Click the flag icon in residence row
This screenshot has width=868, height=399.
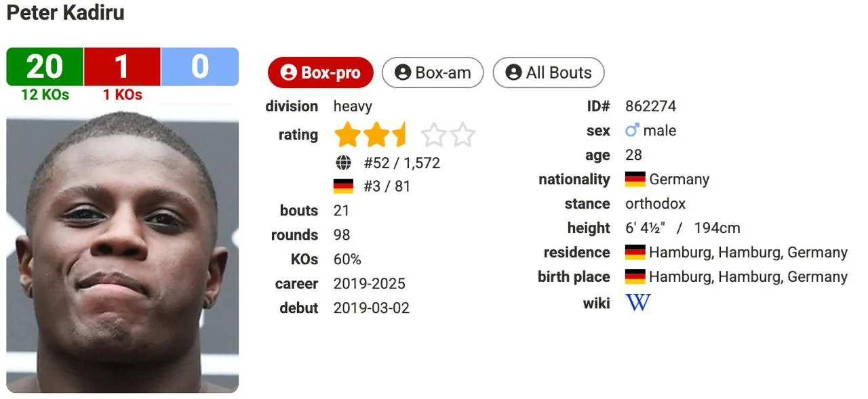[x=635, y=253]
